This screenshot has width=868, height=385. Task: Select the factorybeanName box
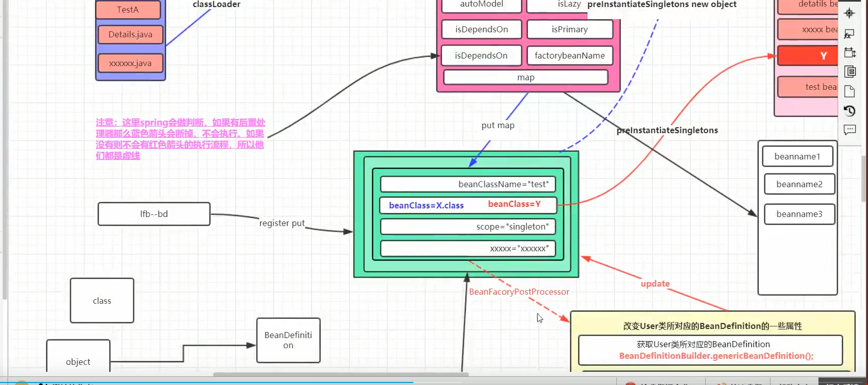(570, 56)
